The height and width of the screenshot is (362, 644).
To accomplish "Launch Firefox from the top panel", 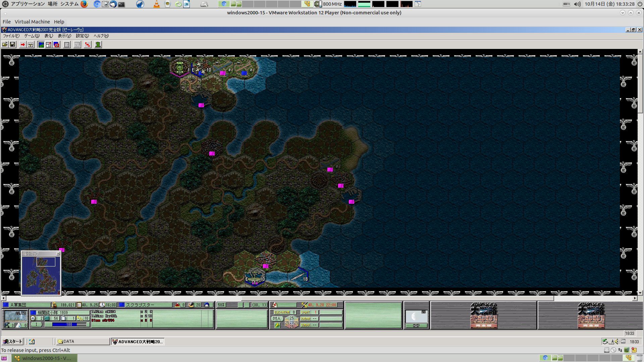I will pyautogui.click(x=84, y=4).
